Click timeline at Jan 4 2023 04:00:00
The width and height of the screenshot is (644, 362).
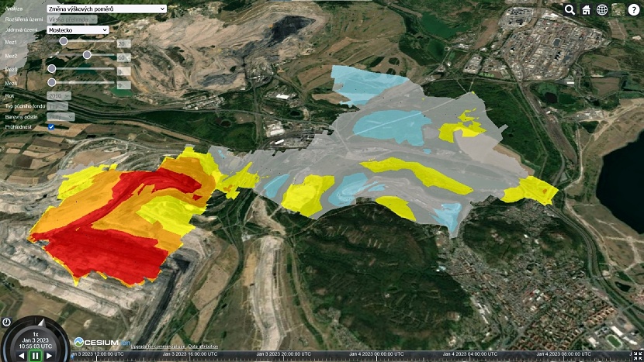coord(470,356)
